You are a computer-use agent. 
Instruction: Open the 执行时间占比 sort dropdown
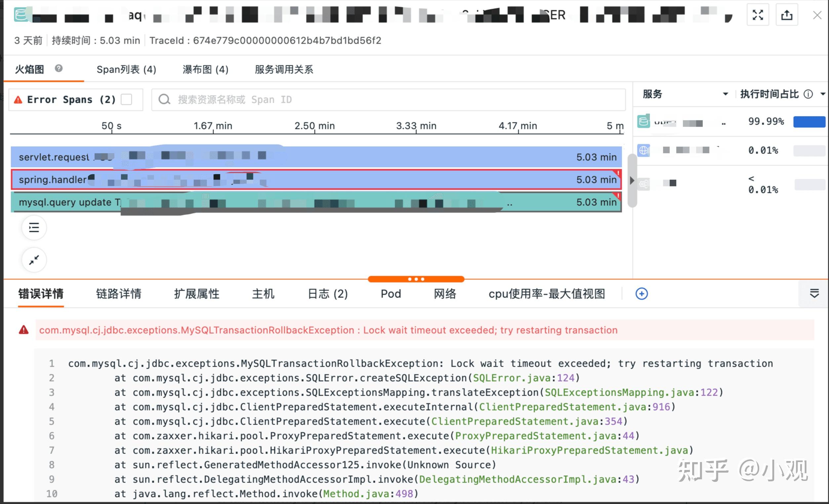tap(823, 94)
